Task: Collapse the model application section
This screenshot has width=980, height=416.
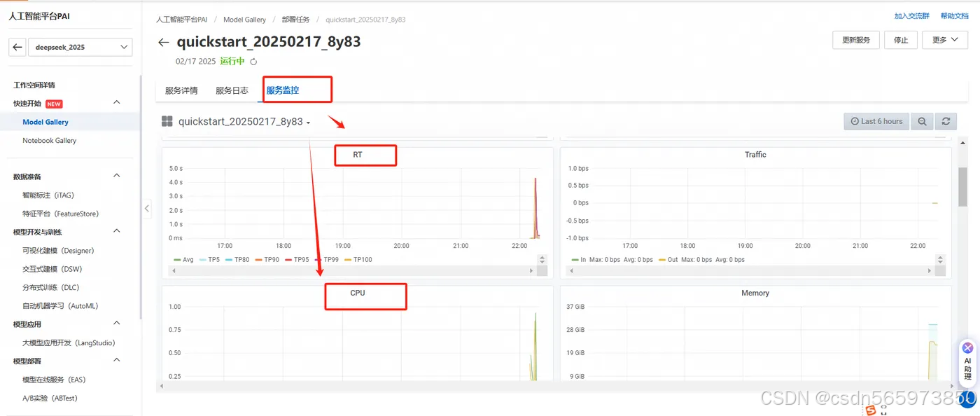Action: tap(117, 324)
